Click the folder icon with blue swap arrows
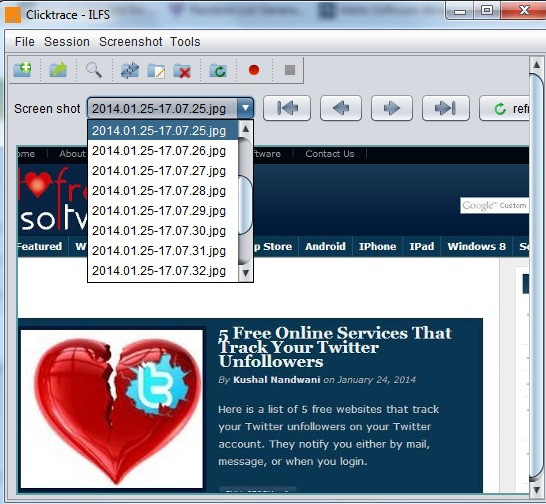The image size is (546, 504). click(x=130, y=70)
